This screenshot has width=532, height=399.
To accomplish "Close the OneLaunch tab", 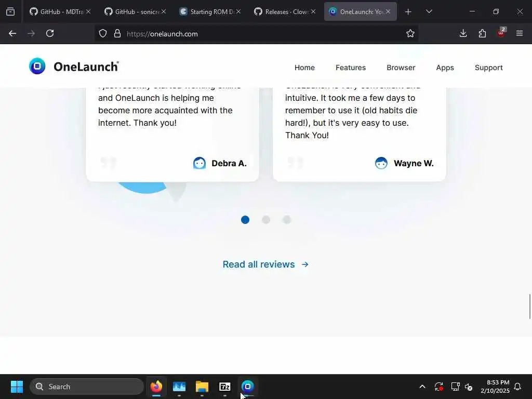I will point(388,11).
